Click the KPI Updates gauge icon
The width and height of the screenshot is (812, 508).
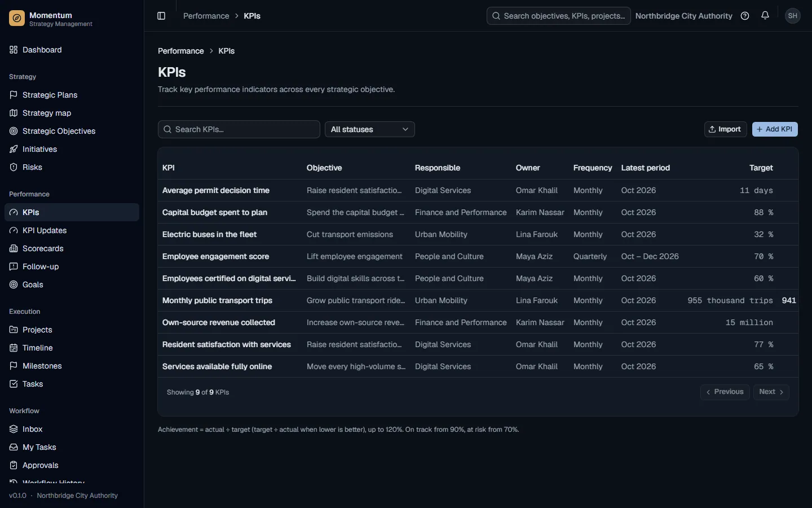pos(14,230)
